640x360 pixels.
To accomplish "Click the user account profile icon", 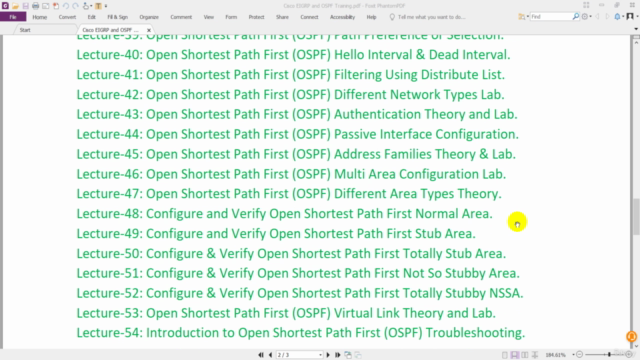I will pos(630,17).
